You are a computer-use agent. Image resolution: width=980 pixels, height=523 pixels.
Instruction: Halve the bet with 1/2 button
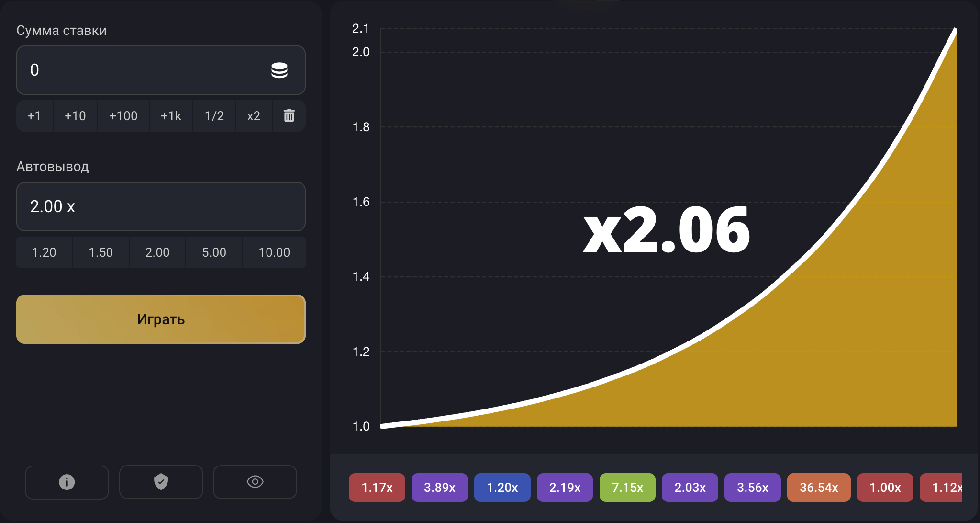[214, 116]
